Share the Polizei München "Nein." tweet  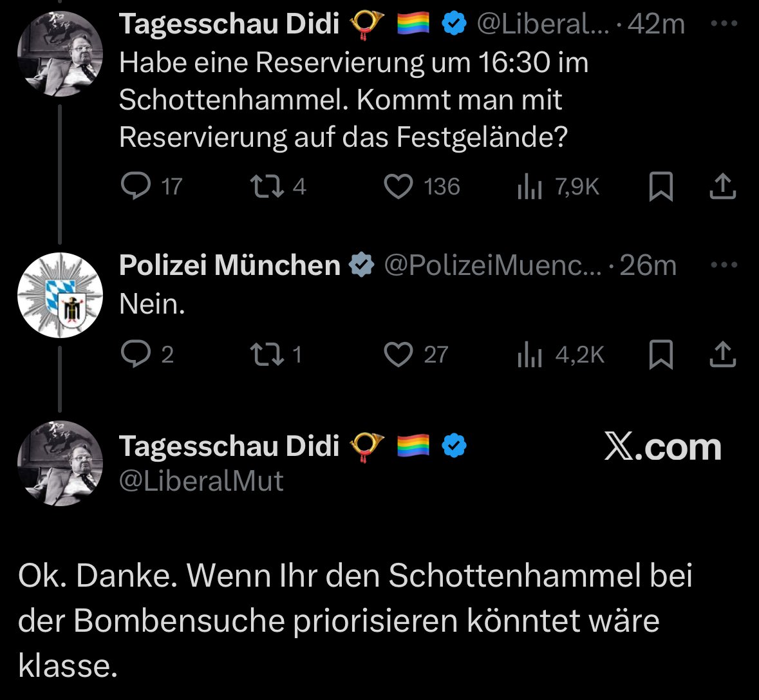[722, 354]
